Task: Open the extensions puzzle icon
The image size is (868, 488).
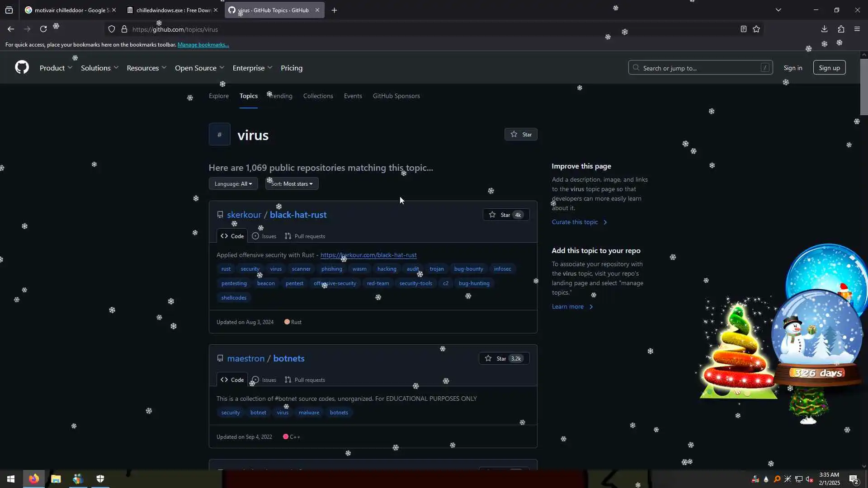Action: click(841, 29)
